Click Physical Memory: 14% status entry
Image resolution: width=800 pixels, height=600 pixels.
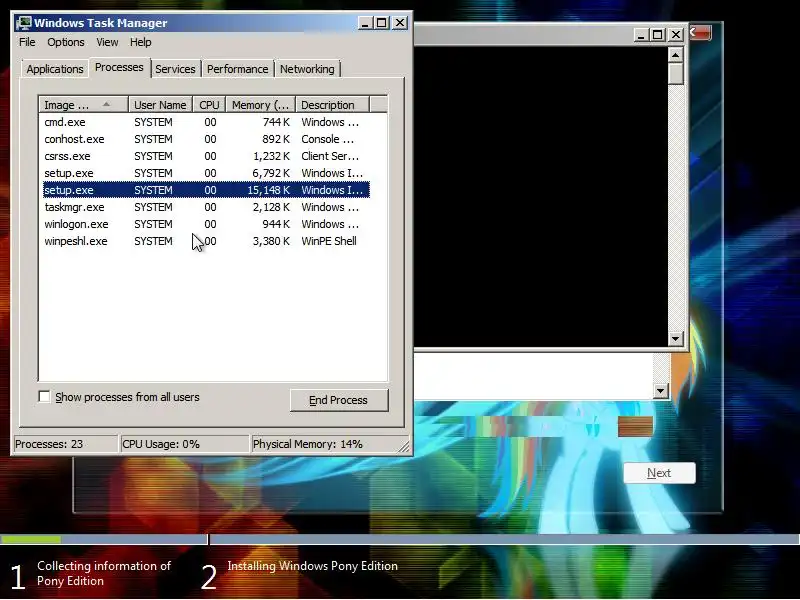[x=324, y=444]
